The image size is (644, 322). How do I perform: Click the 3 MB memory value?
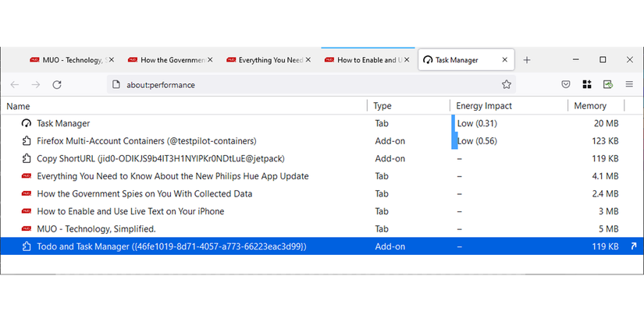click(609, 211)
